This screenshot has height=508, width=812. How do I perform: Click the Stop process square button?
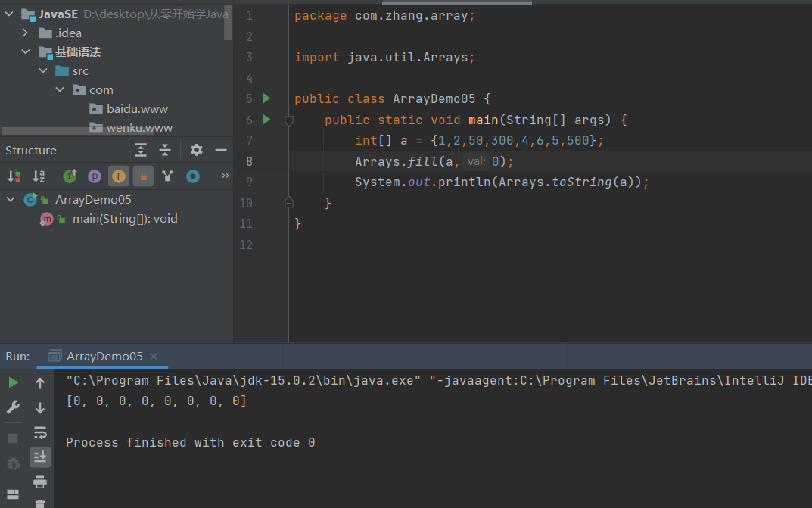click(x=13, y=438)
